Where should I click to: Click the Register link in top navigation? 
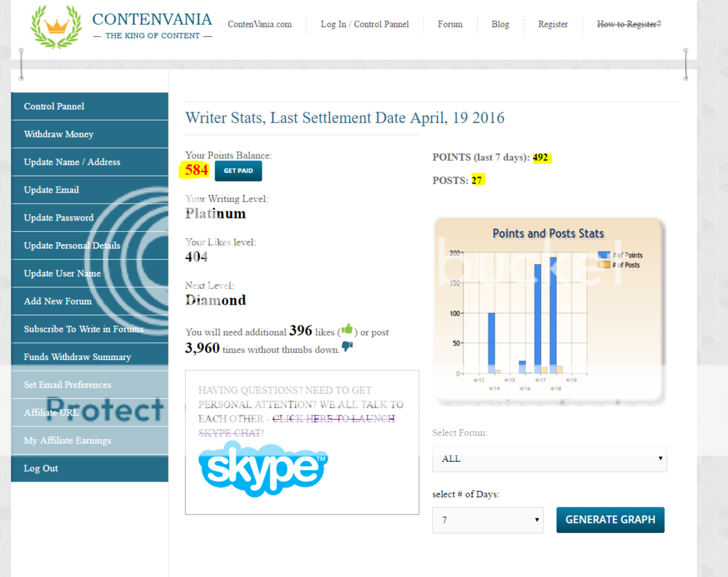[552, 24]
